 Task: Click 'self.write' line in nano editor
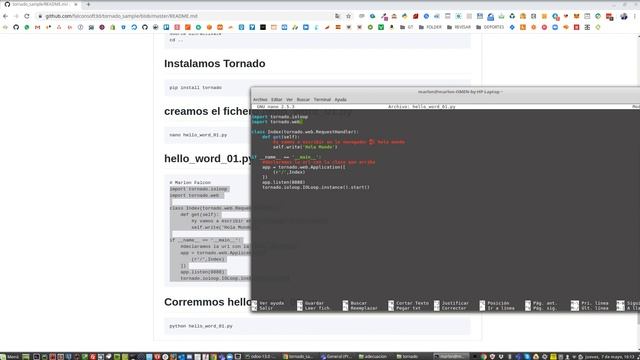click(x=305, y=147)
